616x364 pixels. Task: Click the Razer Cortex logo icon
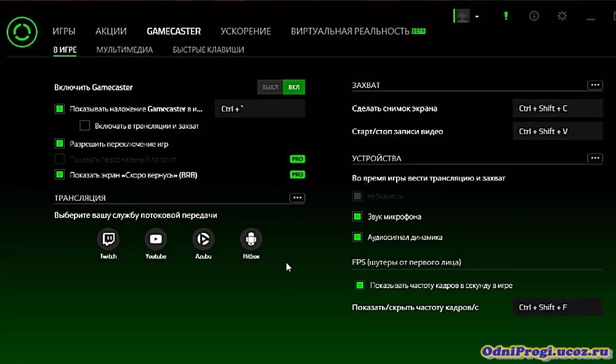(22, 32)
